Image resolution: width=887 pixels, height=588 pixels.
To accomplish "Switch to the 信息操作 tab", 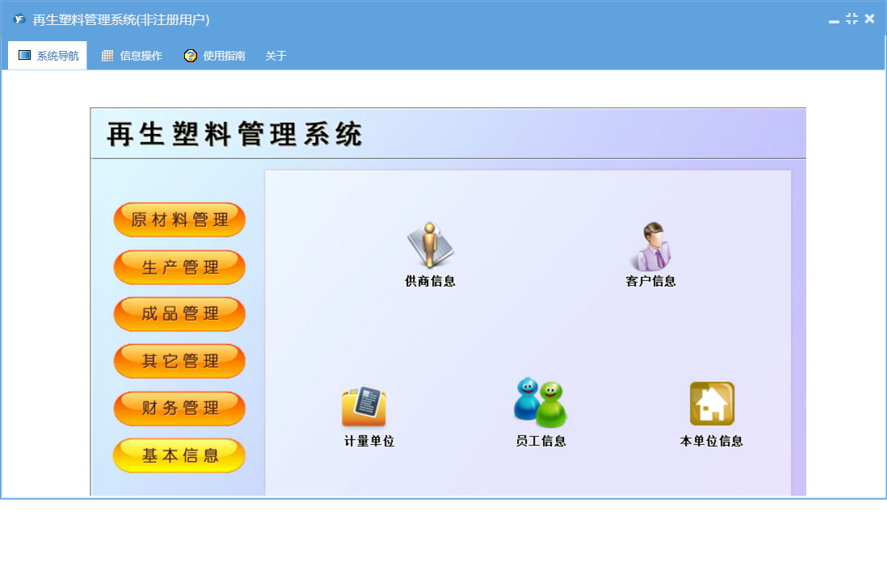I will tap(132, 56).
